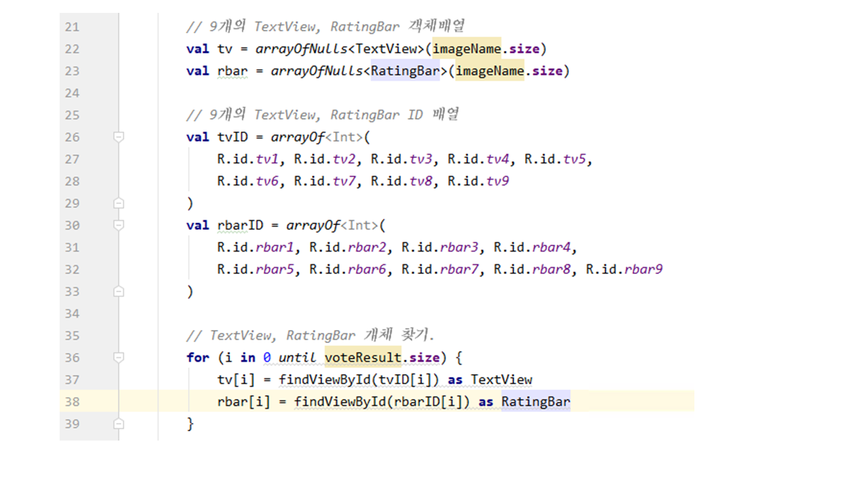Image resolution: width=868 pixels, height=488 pixels.
Task: Click the R.id.tv9 reference
Action: (478, 181)
